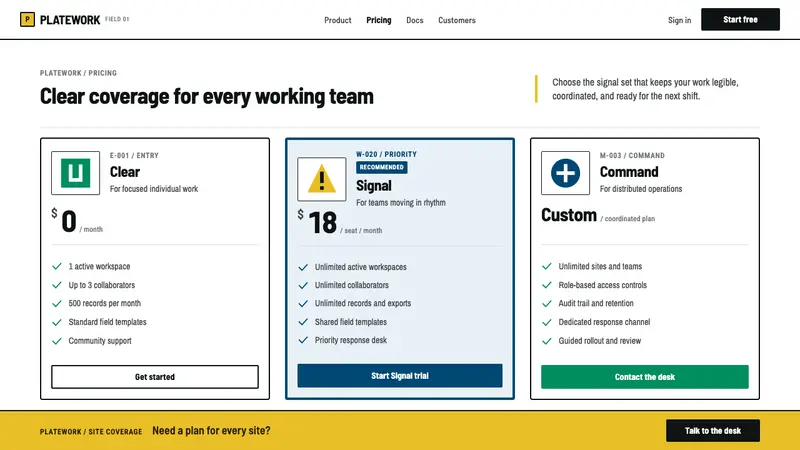Click checkmark beside Unlimited records and exports

(x=303, y=304)
